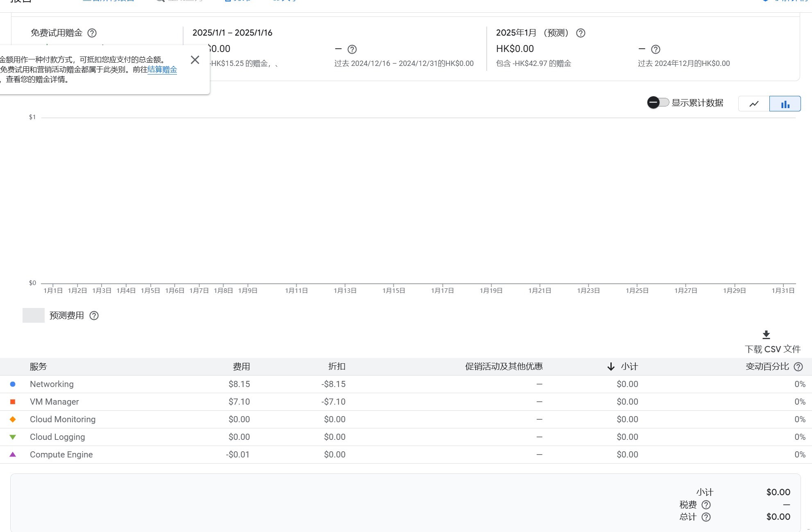
Task: Toggle the 显示累计数据 switch
Action: [658, 102]
